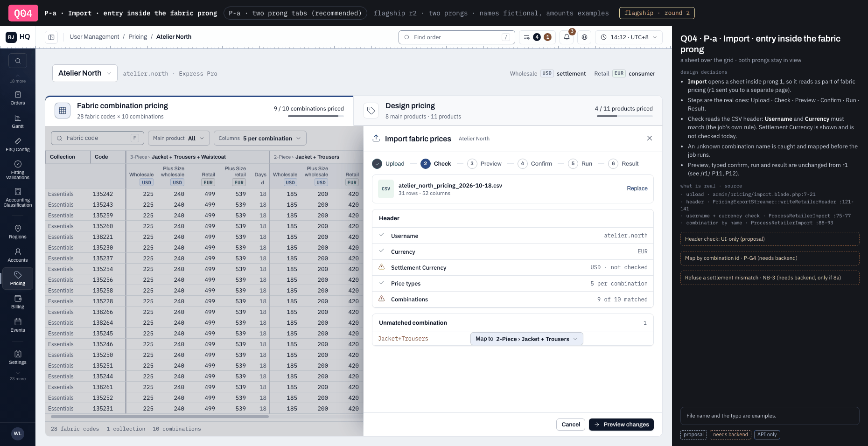868x446 pixels.
Task: Go to the Preview step
Action: click(484, 164)
